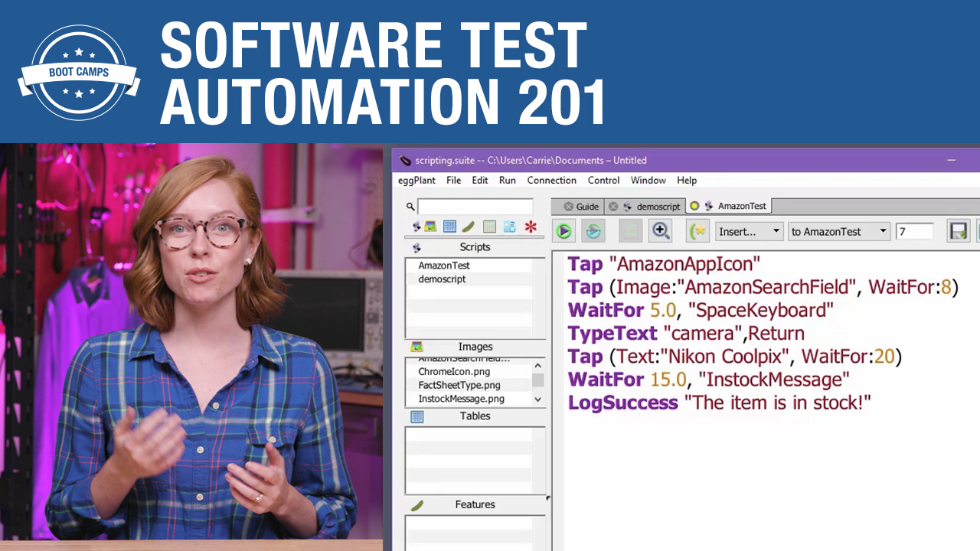This screenshot has height=551, width=980.
Task: Click the WaitFor 15.0 "InstockMessage" line
Action: [709, 380]
